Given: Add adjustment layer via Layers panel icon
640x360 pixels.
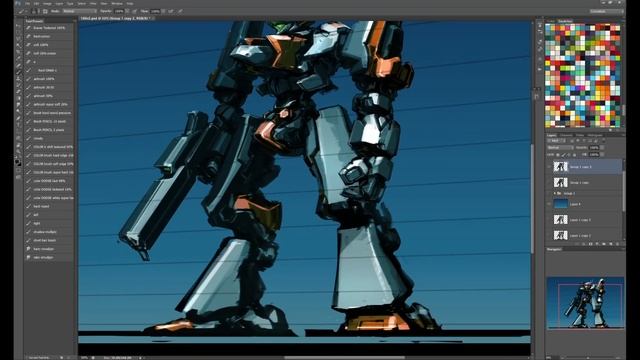Looking at the screenshot, I should pyautogui.click(x=597, y=244).
